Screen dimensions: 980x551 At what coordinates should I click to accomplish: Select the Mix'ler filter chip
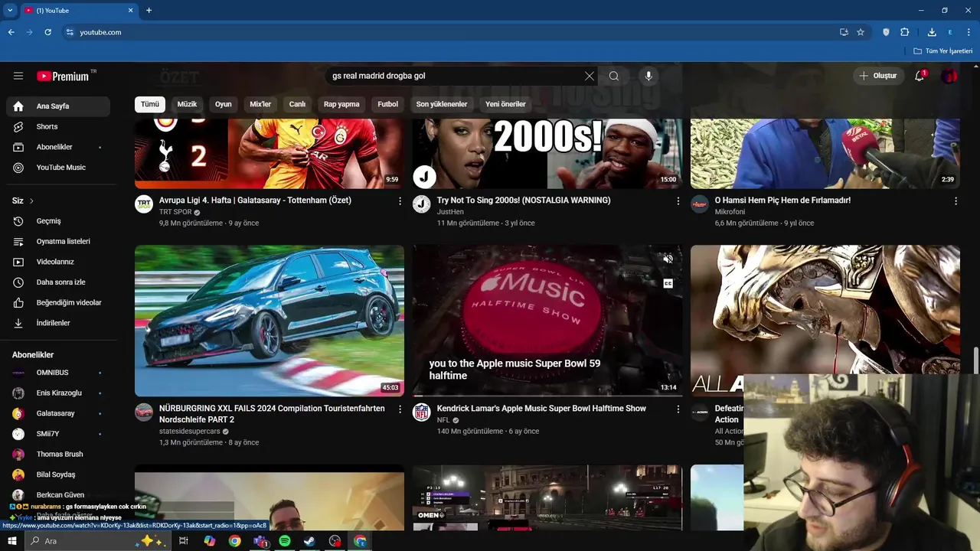click(x=260, y=104)
